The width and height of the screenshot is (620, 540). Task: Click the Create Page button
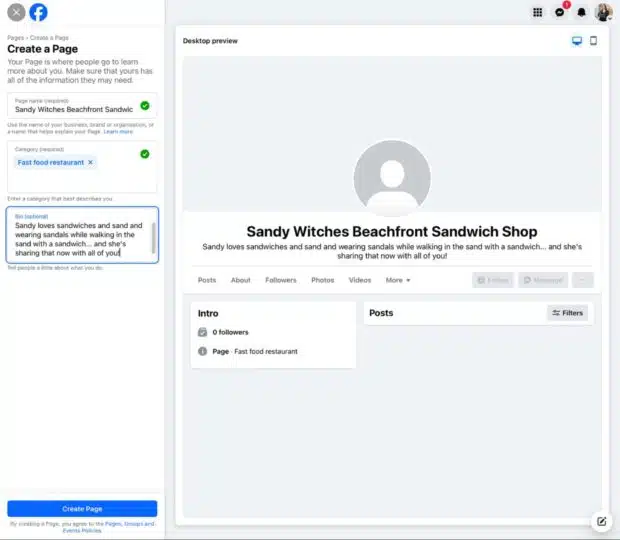[82, 508]
